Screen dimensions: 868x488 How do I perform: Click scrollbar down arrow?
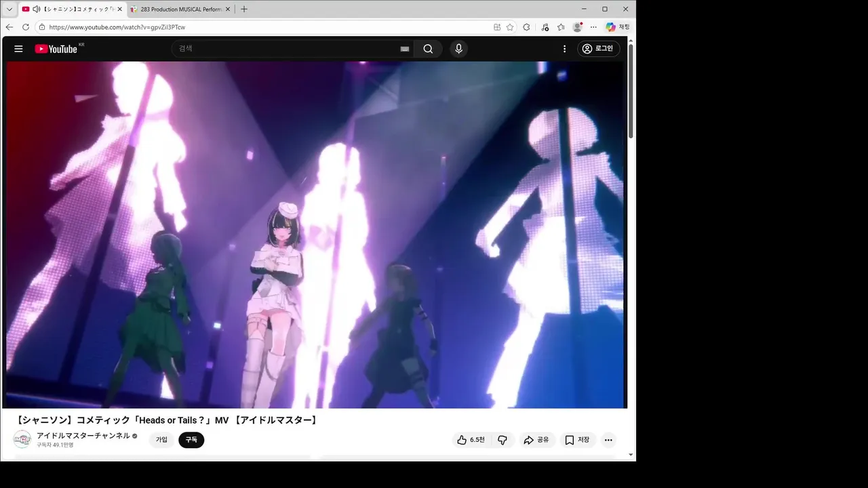(x=631, y=455)
